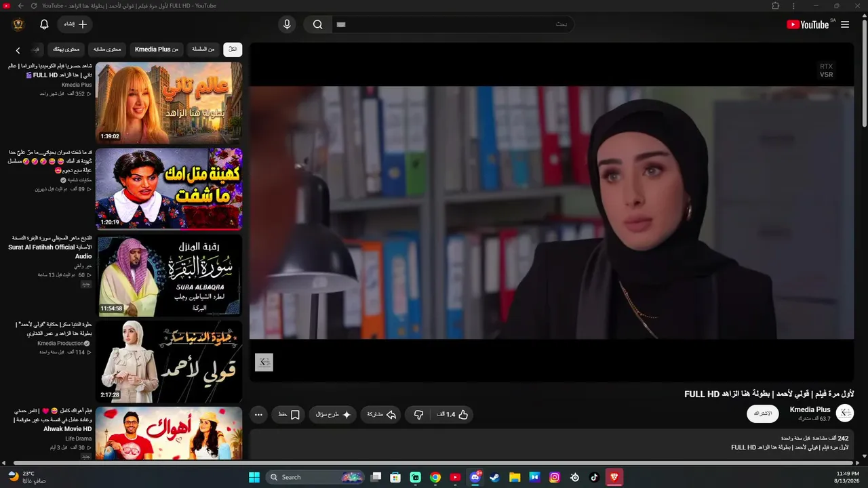Select the الكل filter chip
Viewport: 868px width, 488px height.
click(x=233, y=49)
